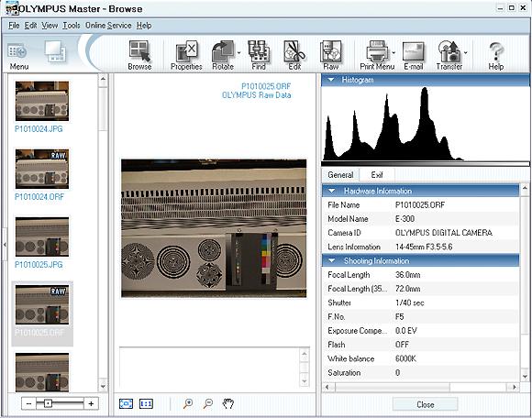
Task: Select the P1010024.ORF thumbnail
Action: click(x=41, y=174)
